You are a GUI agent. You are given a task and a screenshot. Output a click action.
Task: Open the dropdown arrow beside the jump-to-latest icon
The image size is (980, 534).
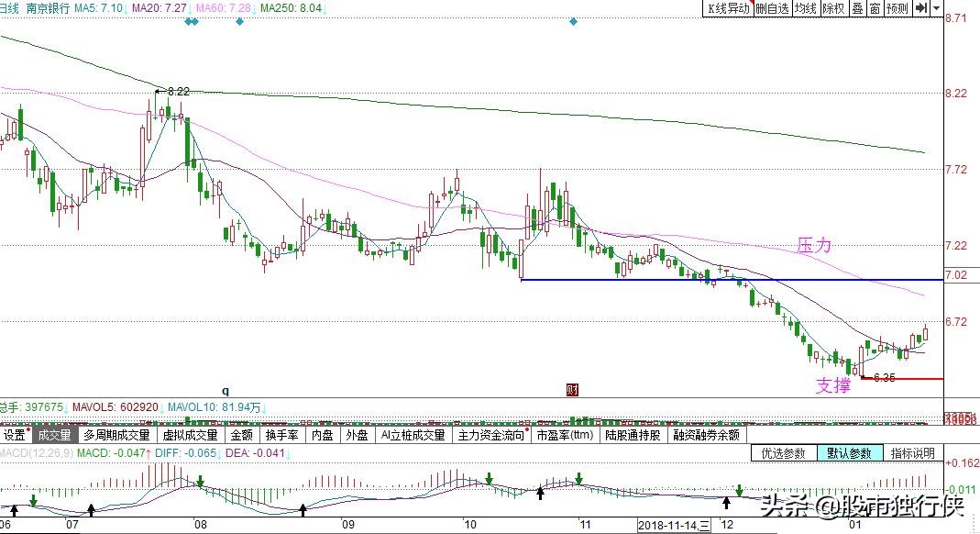936,8
